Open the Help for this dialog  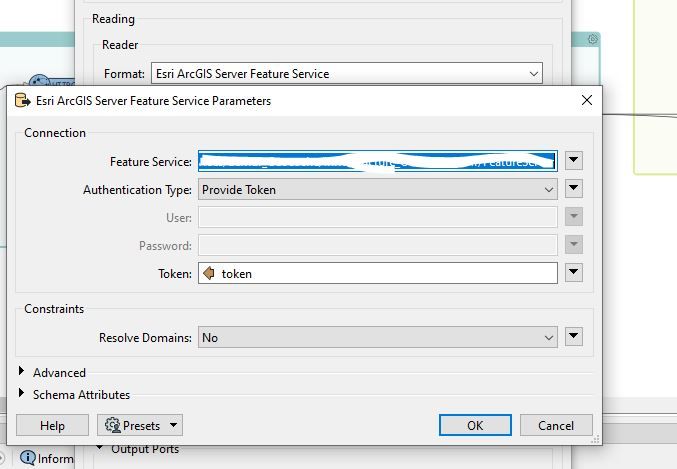pyautogui.click(x=52, y=426)
